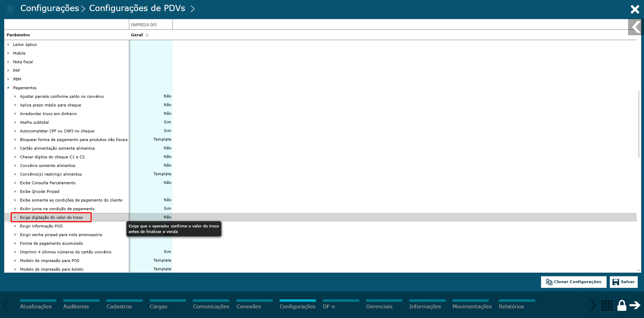Select Exibe somente as condições de pagamento do cliente

coord(71,200)
